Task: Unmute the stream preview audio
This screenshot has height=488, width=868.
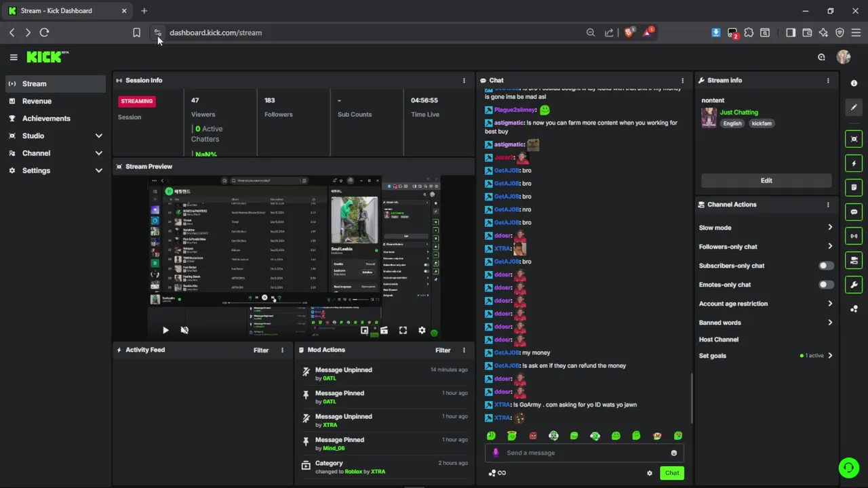Action: tap(184, 330)
